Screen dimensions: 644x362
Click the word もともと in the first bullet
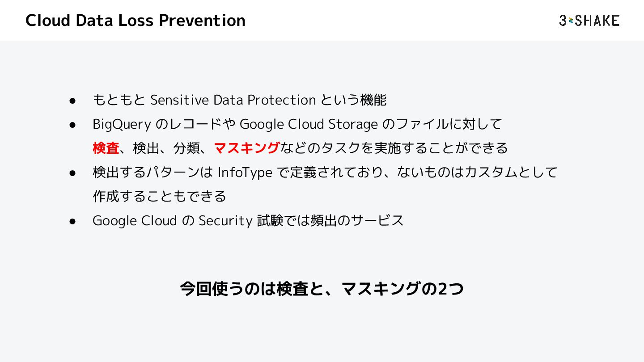[119, 100]
